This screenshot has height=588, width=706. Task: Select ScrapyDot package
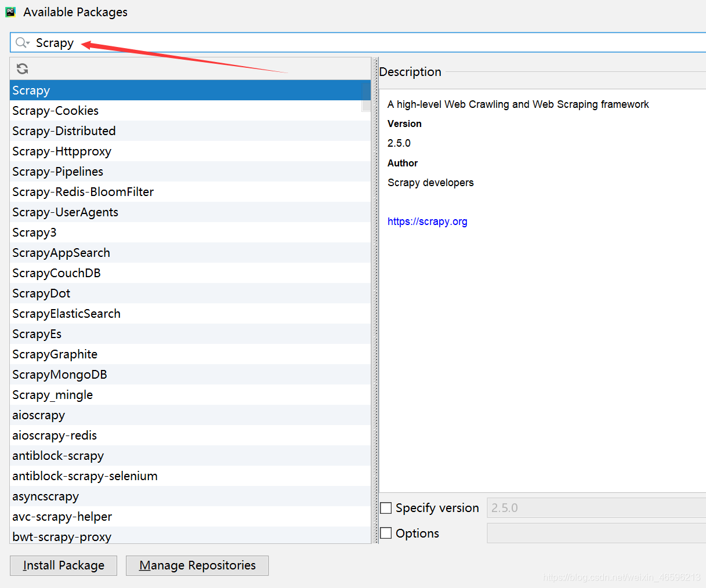[x=190, y=293]
